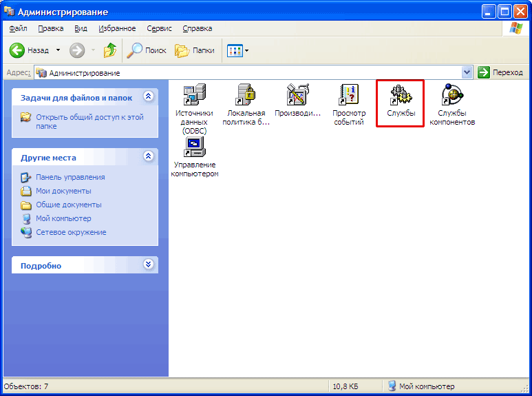532x396 pixels.
Task: Open the Избранное menu
Action: pos(117,28)
